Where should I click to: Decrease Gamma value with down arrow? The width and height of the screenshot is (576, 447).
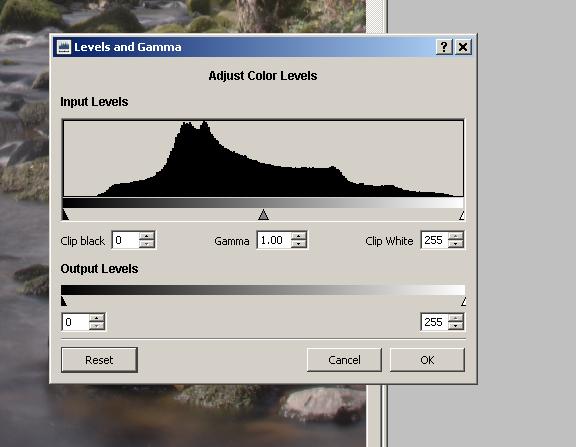click(299, 244)
